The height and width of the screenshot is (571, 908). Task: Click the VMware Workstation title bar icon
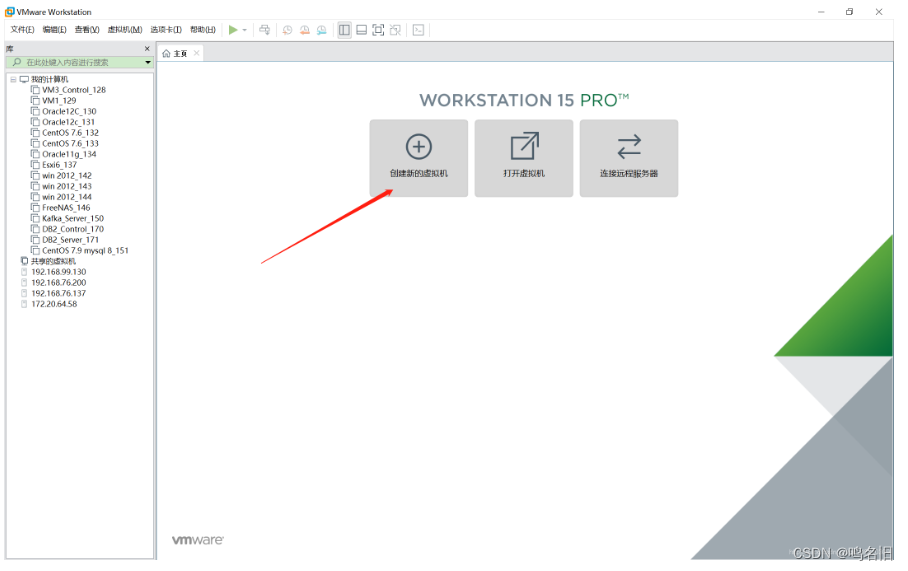pyautogui.click(x=10, y=12)
